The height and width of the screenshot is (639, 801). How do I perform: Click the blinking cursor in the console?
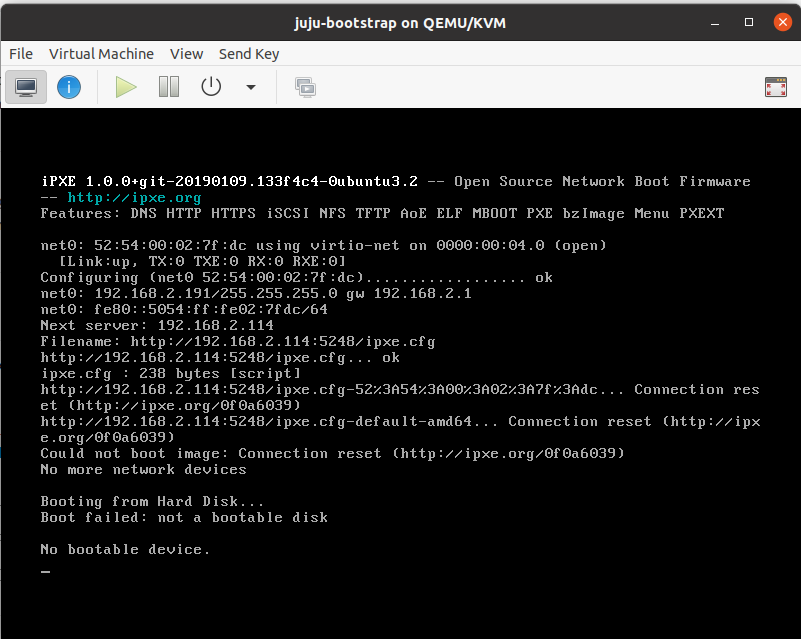[x=45, y=572]
